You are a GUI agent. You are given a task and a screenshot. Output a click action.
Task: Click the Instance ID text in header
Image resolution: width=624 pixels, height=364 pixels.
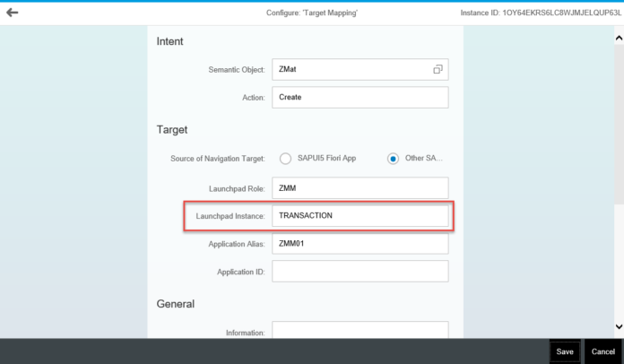(x=541, y=13)
